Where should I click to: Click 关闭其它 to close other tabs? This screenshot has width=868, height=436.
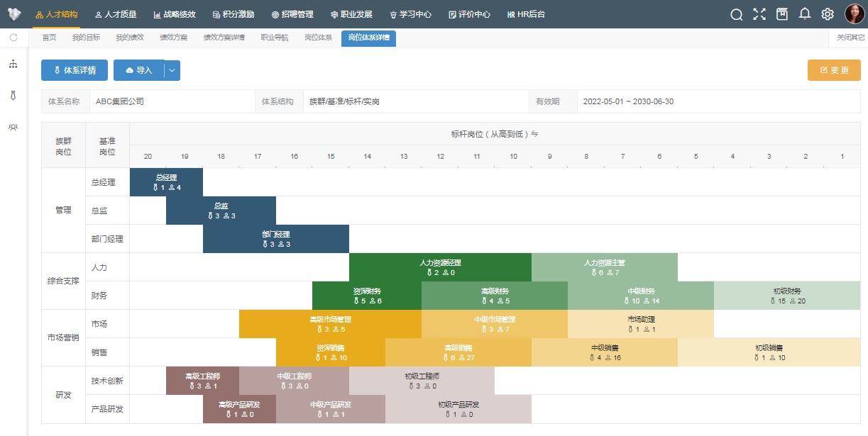pos(850,38)
